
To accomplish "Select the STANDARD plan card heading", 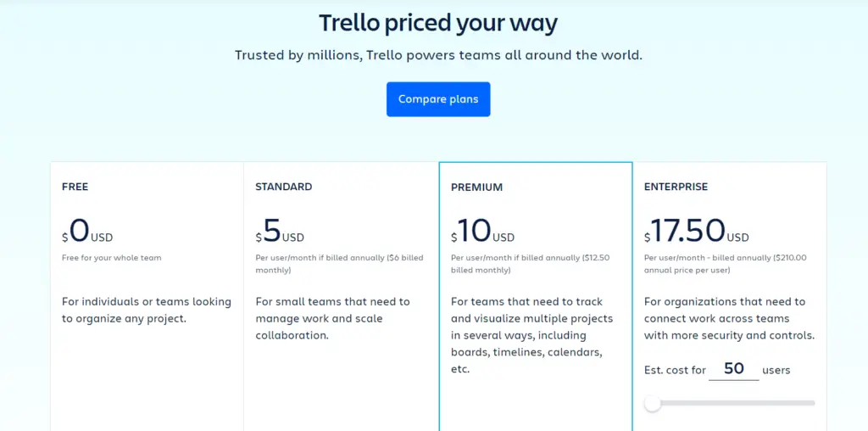I will (x=283, y=187).
